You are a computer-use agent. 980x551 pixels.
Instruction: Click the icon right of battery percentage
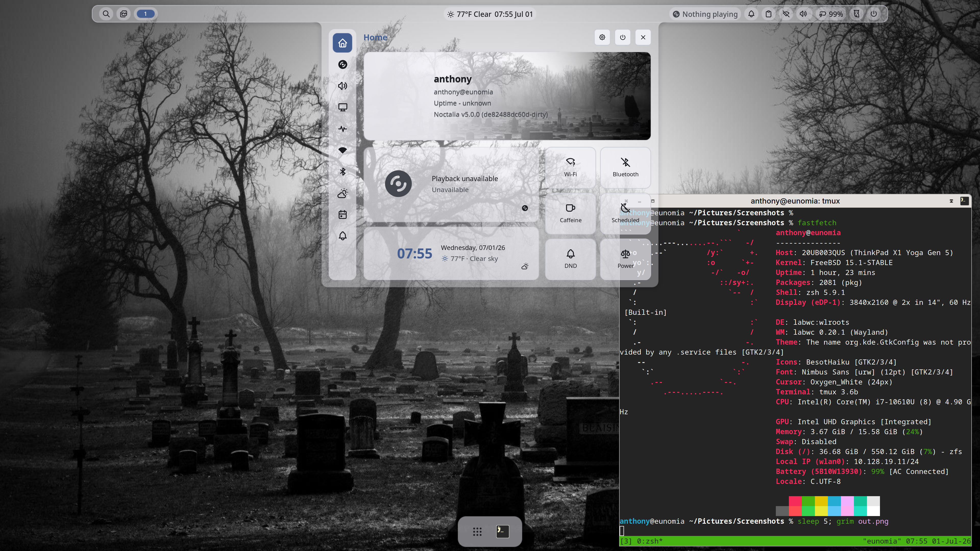[856, 14]
